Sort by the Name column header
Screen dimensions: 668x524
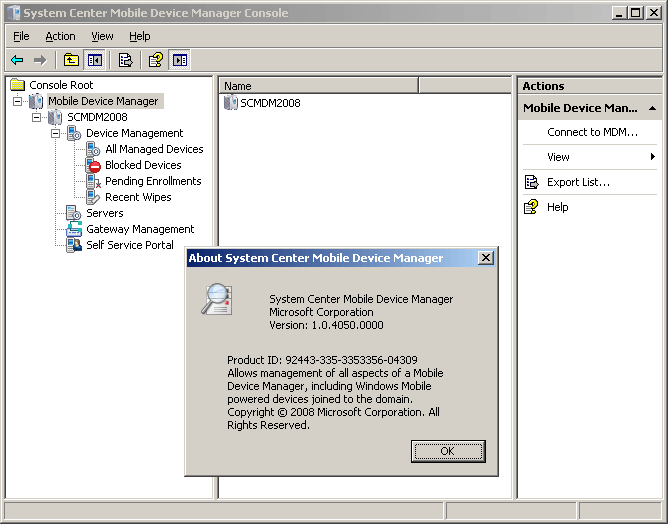click(319, 86)
